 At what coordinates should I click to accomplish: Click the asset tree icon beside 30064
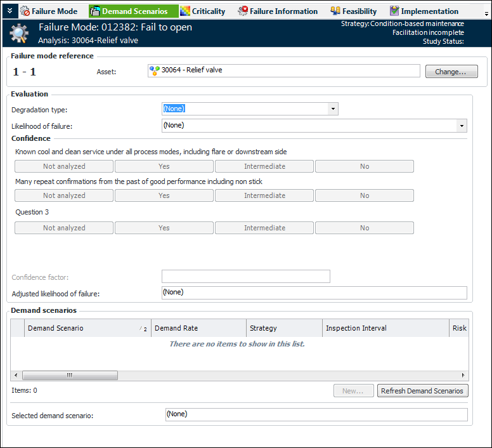click(154, 70)
